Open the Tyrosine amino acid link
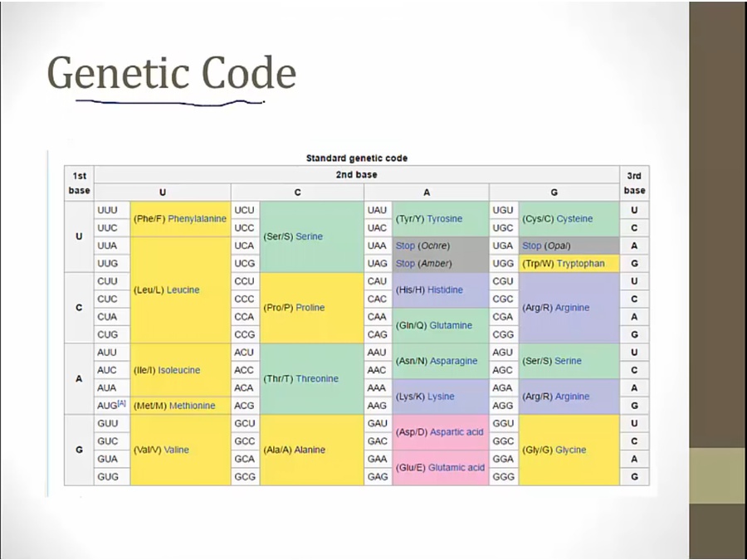747x560 pixels. pyautogui.click(x=444, y=219)
